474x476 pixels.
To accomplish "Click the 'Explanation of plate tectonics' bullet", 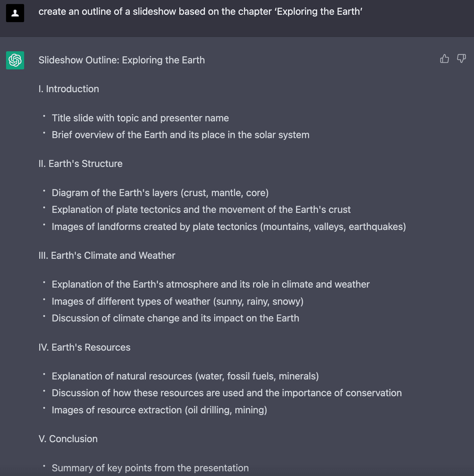I will (201, 210).
